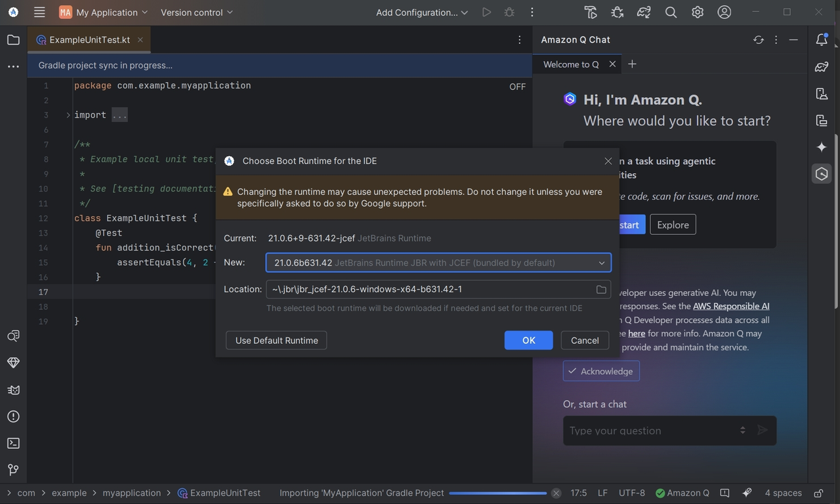Open more run actions menu
The height and width of the screenshot is (504, 840).
point(532,12)
